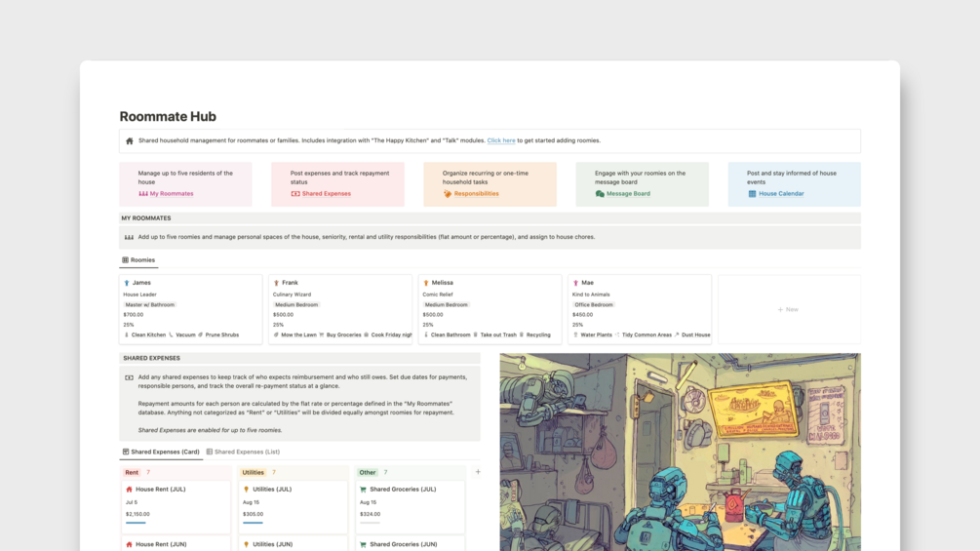Image resolution: width=980 pixels, height=551 pixels.
Task: Click the SHARED EXPENSES section heading
Action: point(151,358)
